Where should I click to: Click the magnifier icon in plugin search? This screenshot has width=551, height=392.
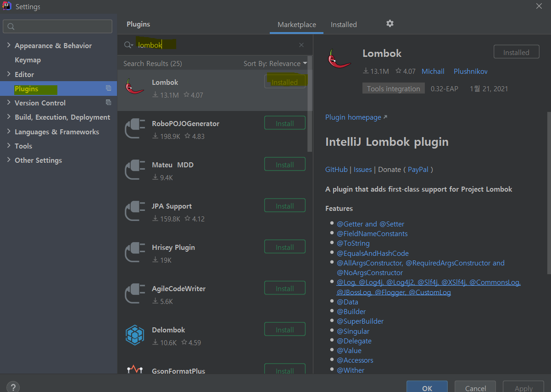(128, 45)
